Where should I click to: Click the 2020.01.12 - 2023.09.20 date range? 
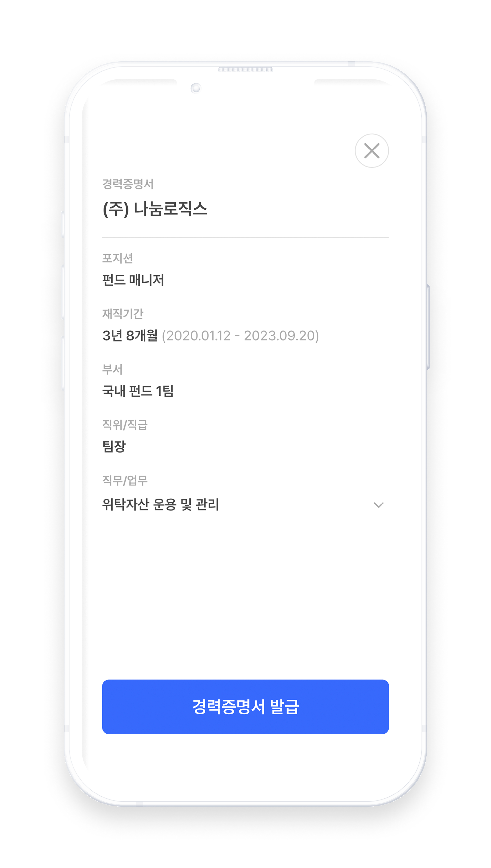[x=240, y=336]
